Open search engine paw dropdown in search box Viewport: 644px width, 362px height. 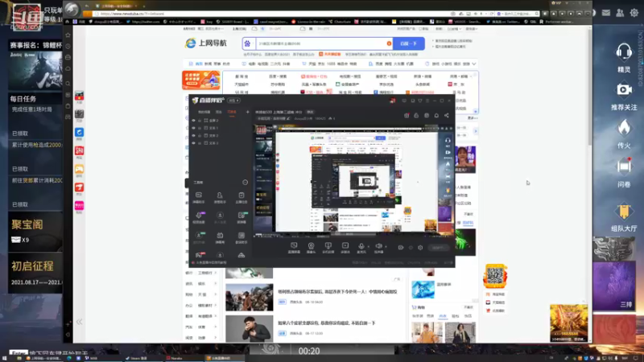tap(248, 43)
